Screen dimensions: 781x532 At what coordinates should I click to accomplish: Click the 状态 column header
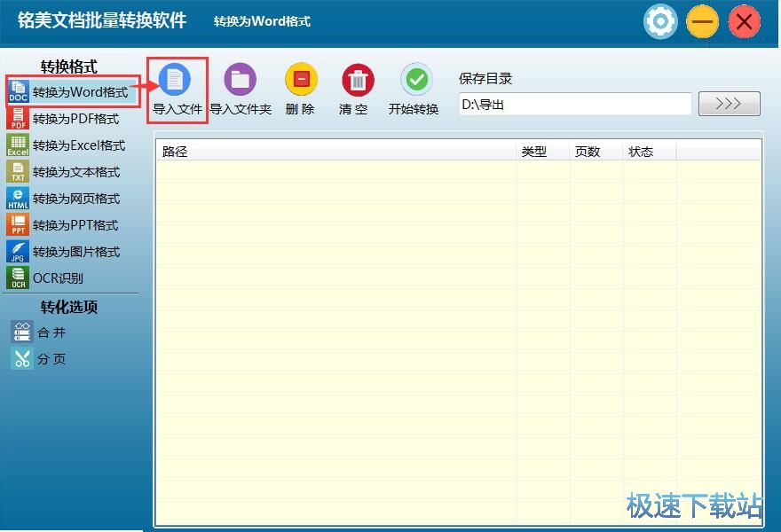(650, 152)
